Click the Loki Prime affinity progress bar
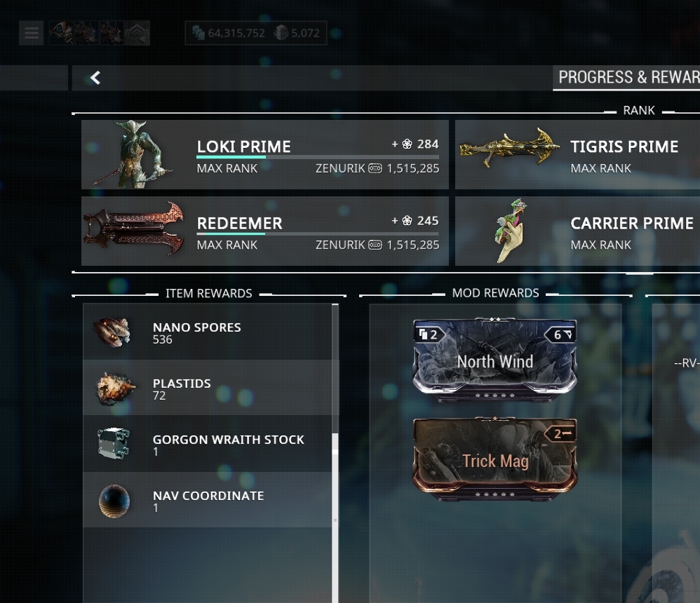Screen dimensions: 700x603 318,157
